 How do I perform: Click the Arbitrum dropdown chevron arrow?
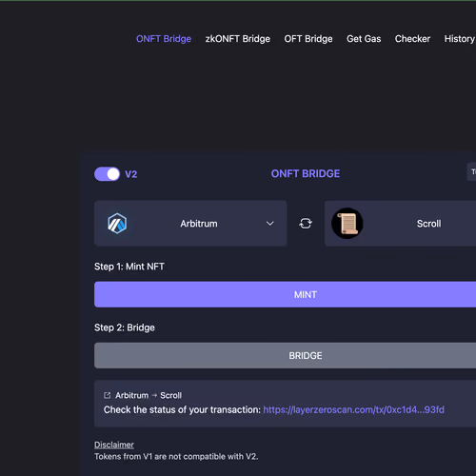click(269, 224)
